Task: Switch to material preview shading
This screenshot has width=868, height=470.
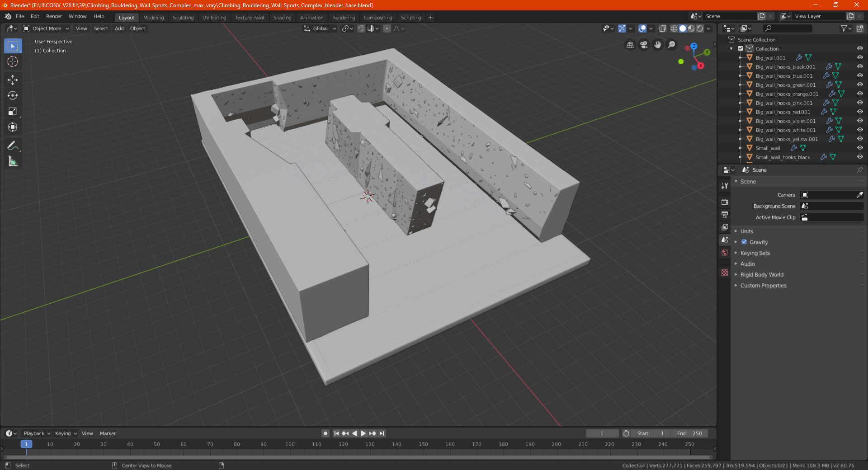Action: [x=691, y=28]
